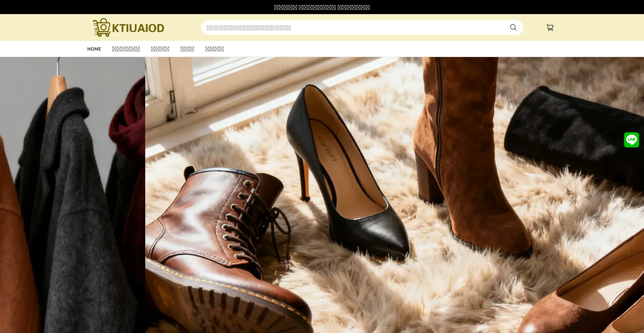Open the green LINE chat icon
The image size is (644, 333).
click(631, 140)
